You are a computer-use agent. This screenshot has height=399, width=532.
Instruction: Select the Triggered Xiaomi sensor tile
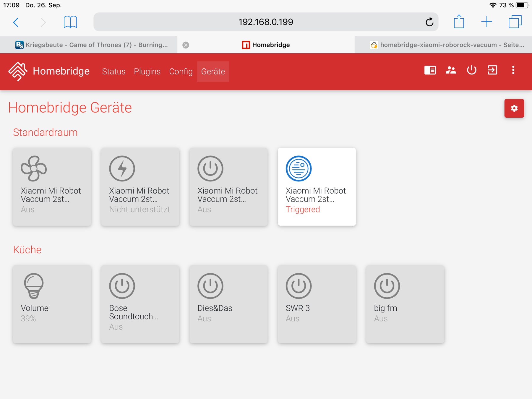click(317, 187)
